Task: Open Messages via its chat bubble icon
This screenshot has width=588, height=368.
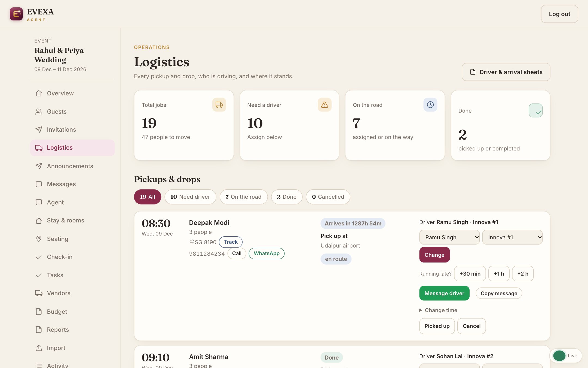Action: 39,184
